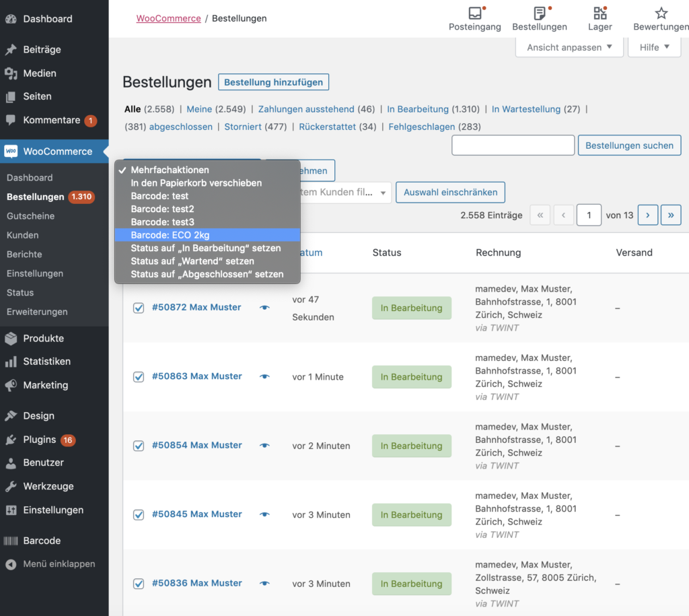Open the Bestellungen icon in top bar
689x616 pixels.
(x=540, y=13)
